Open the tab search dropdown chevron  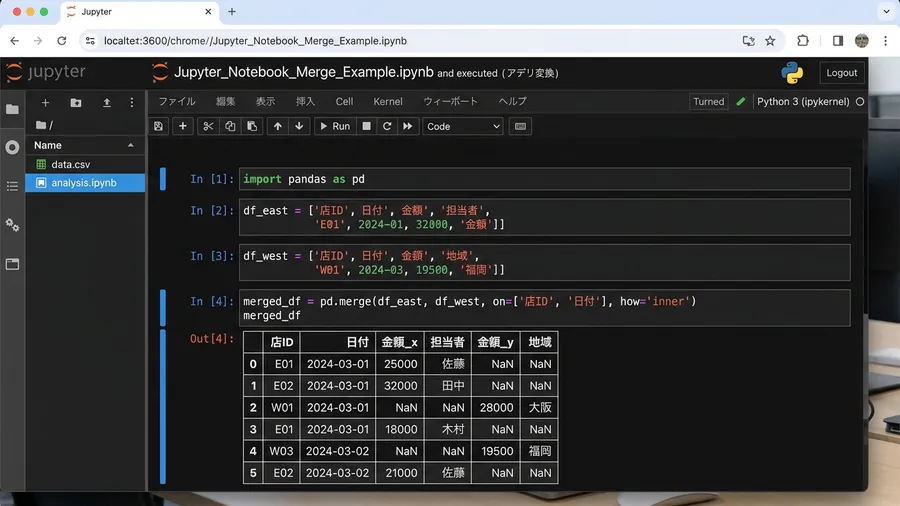886,11
